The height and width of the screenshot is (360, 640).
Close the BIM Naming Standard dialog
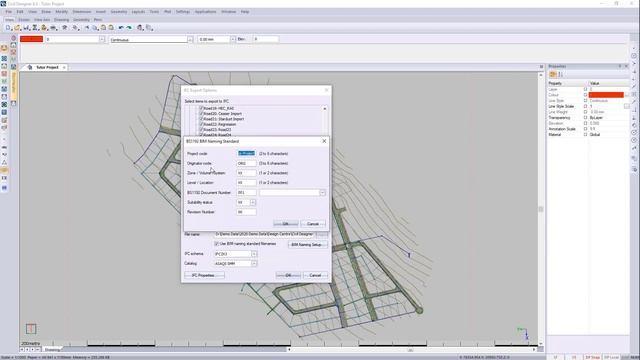324,141
